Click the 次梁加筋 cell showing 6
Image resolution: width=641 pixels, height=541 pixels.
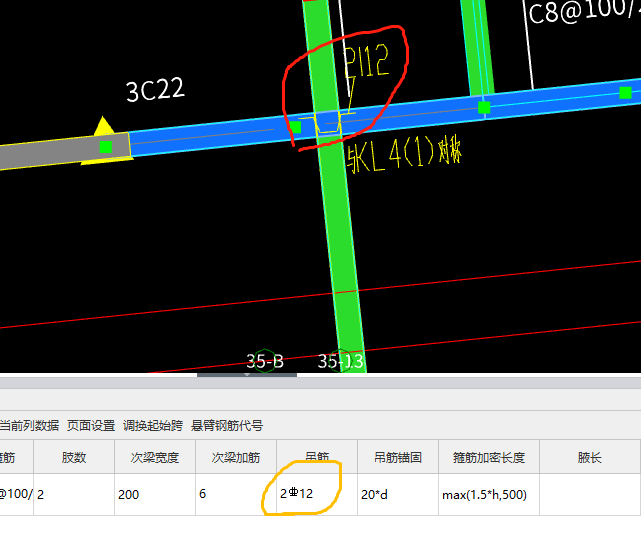(236, 495)
